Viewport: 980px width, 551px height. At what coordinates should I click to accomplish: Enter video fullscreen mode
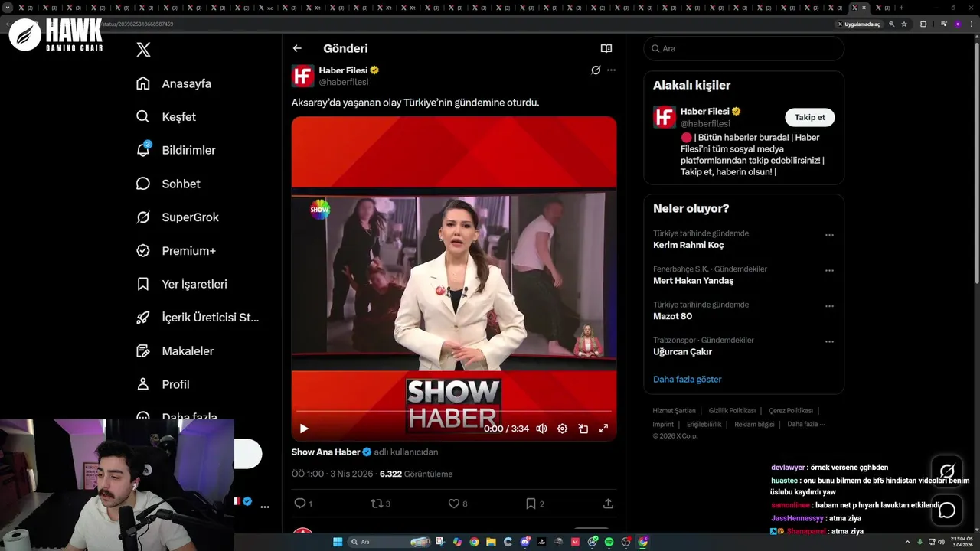603,429
